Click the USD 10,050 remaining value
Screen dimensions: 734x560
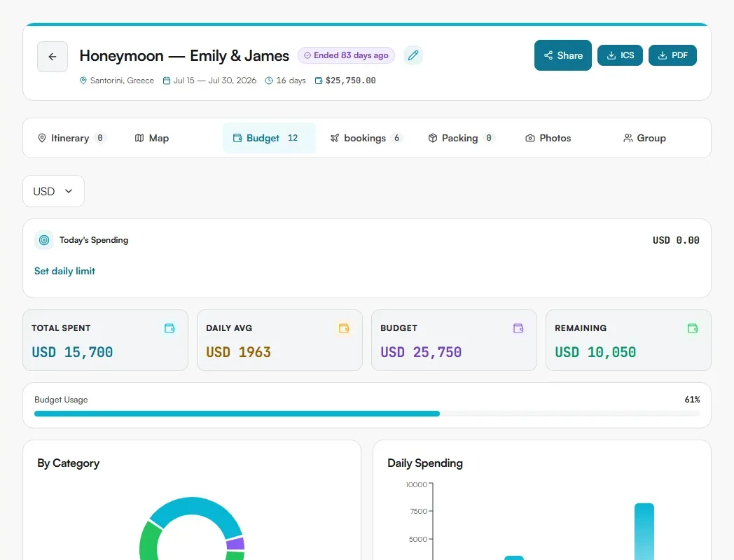click(x=595, y=352)
